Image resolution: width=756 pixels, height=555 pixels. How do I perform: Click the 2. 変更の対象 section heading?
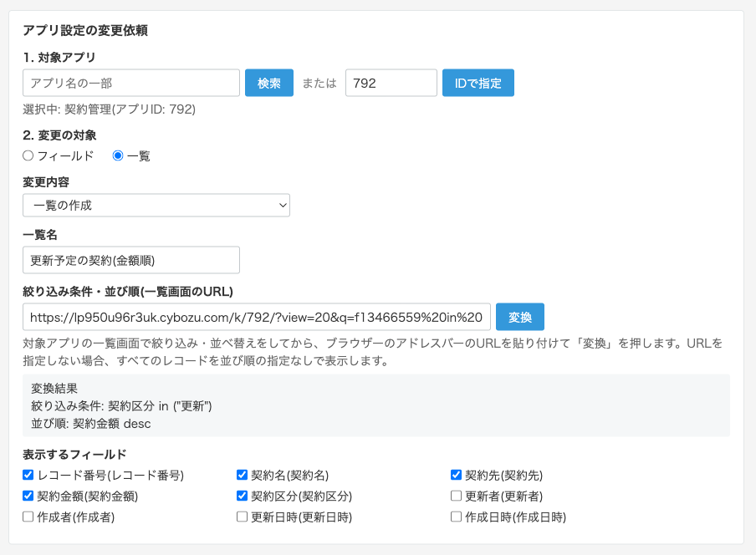point(59,135)
